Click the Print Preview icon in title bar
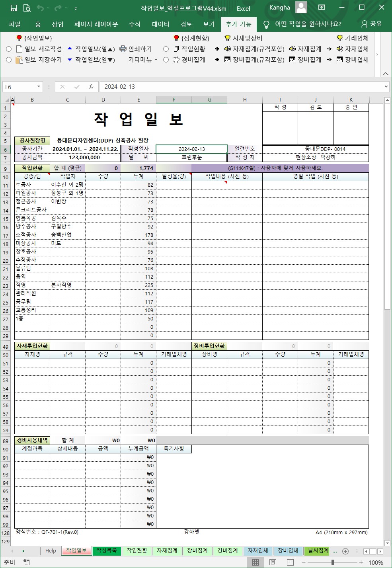This screenshot has height=568, width=392. (27, 8)
